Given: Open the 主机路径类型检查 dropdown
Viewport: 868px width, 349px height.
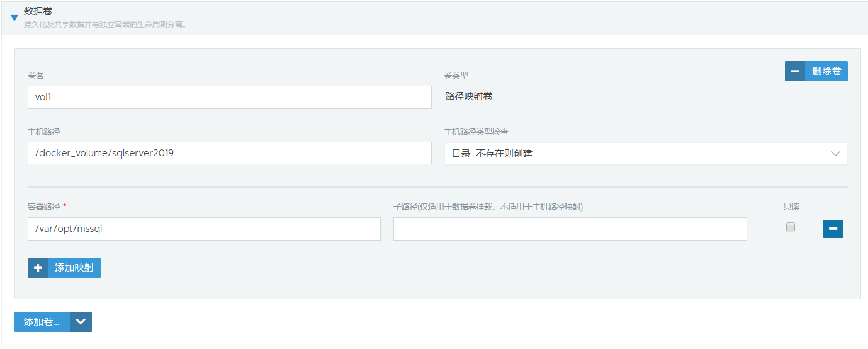Looking at the screenshot, I should click(645, 153).
